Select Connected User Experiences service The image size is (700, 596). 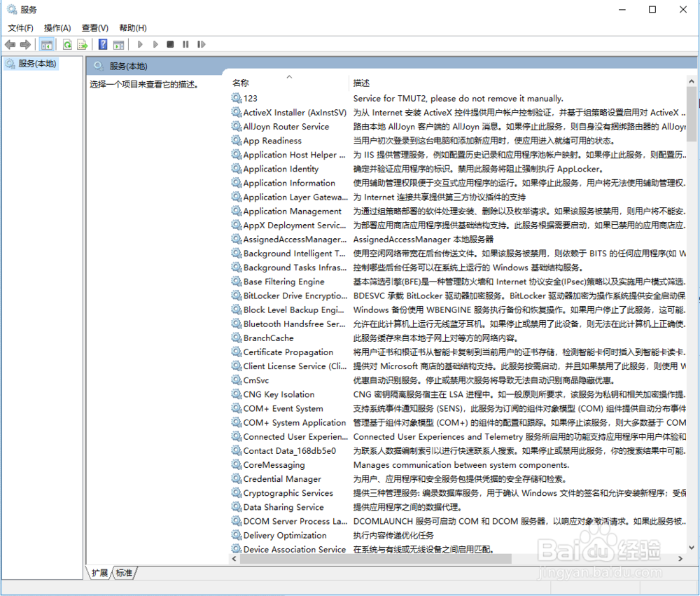click(458, 436)
